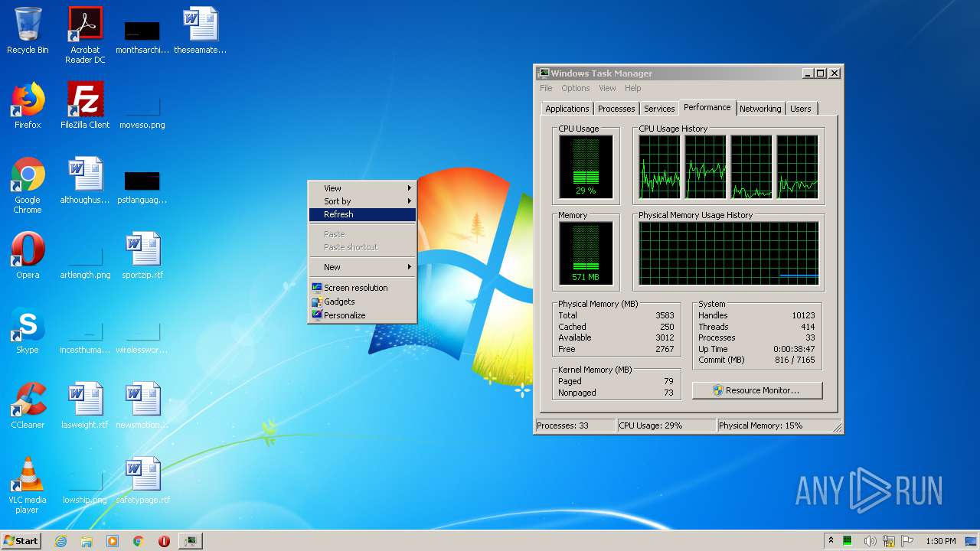The width and height of the screenshot is (980, 551).
Task: Show hidden tray icons arrow
Action: pyautogui.click(x=831, y=540)
